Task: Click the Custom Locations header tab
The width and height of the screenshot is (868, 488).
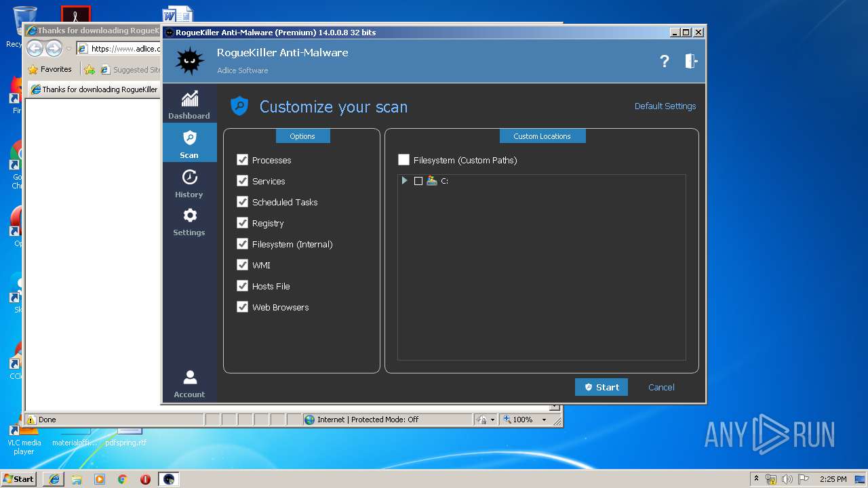Action: pyautogui.click(x=542, y=136)
